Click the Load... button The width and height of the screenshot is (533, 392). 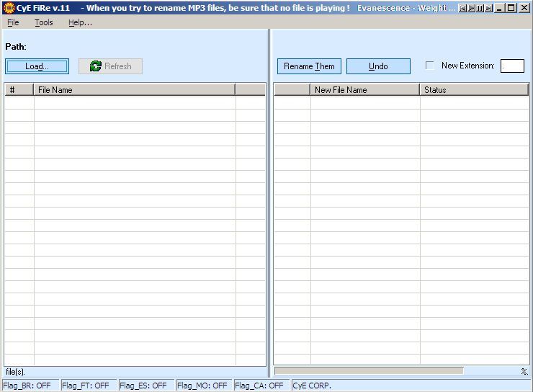pyautogui.click(x=37, y=66)
